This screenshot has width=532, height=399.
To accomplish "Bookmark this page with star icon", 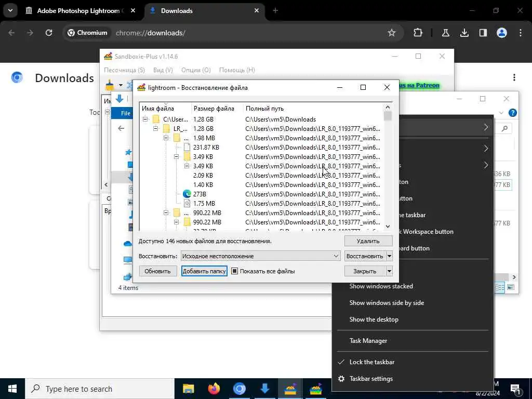I will coord(392,33).
